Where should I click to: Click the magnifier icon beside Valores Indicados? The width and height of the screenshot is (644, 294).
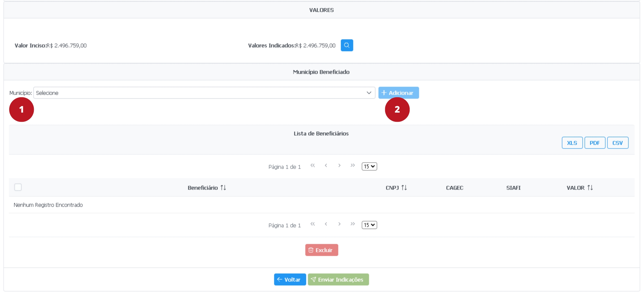pyautogui.click(x=347, y=45)
